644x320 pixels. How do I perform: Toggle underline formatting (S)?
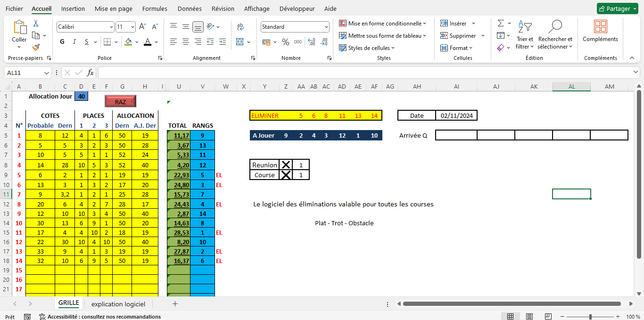[x=87, y=42]
